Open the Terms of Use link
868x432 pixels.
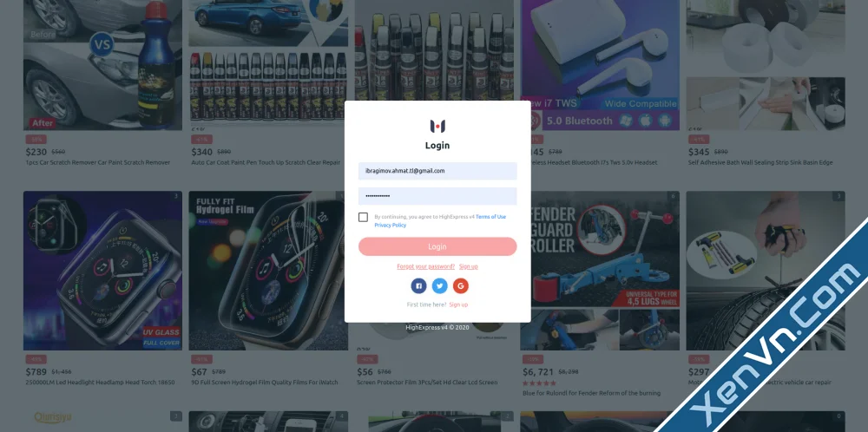coord(490,217)
